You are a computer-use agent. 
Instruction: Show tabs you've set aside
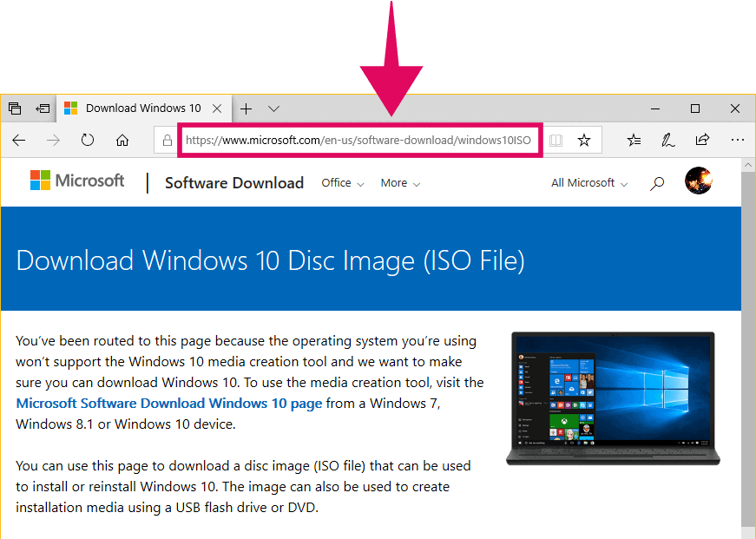[x=15, y=108]
